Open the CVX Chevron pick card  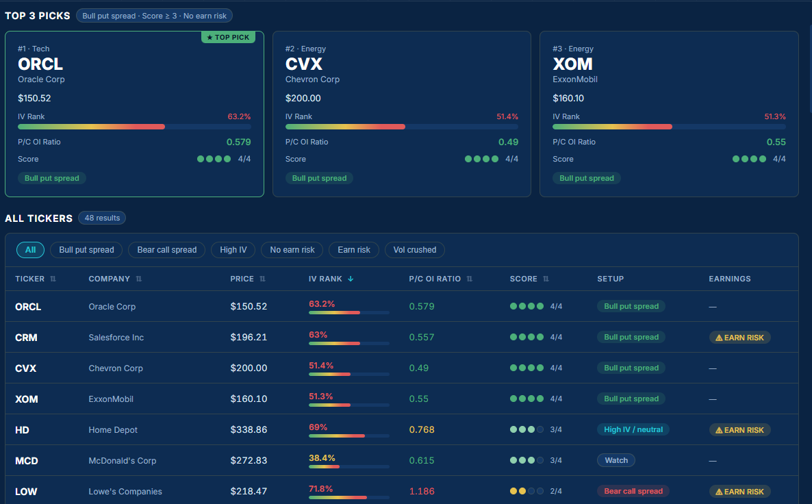pyautogui.click(x=402, y=114)
